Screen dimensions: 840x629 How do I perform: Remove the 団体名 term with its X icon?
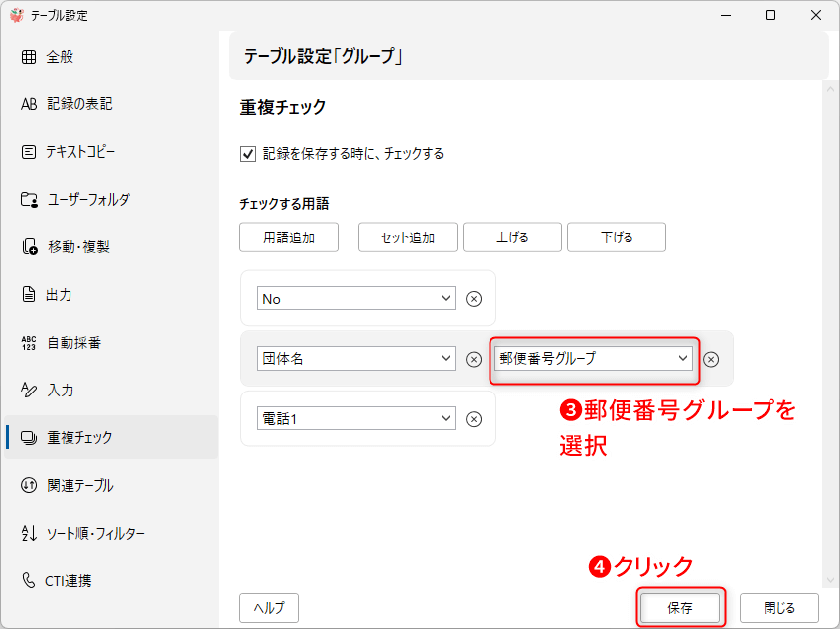click(474, 359)
